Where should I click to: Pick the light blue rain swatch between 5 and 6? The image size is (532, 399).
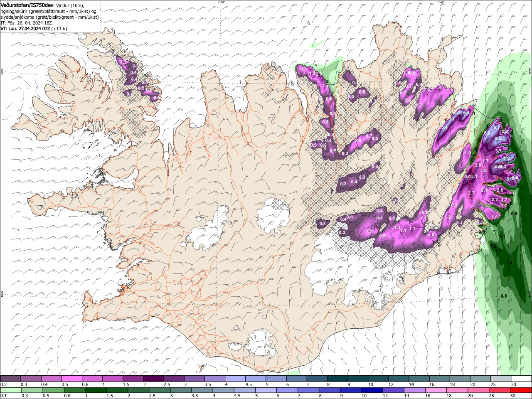[266, 390]
